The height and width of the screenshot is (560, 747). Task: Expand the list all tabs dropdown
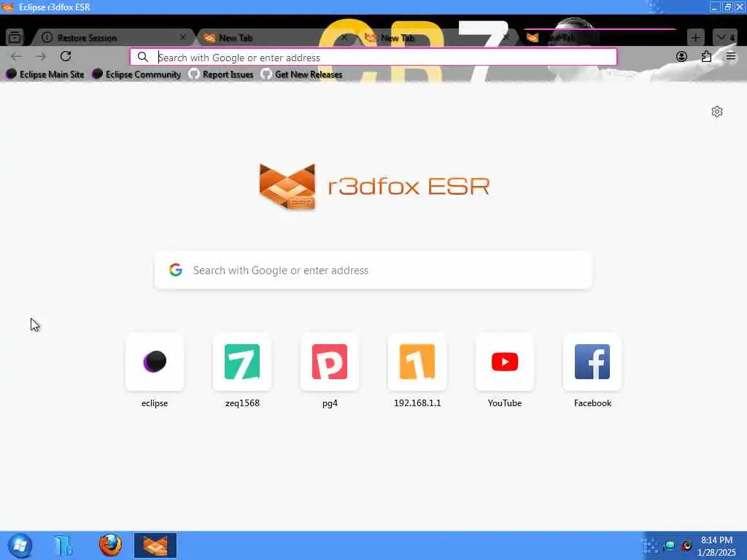[725, 37]
